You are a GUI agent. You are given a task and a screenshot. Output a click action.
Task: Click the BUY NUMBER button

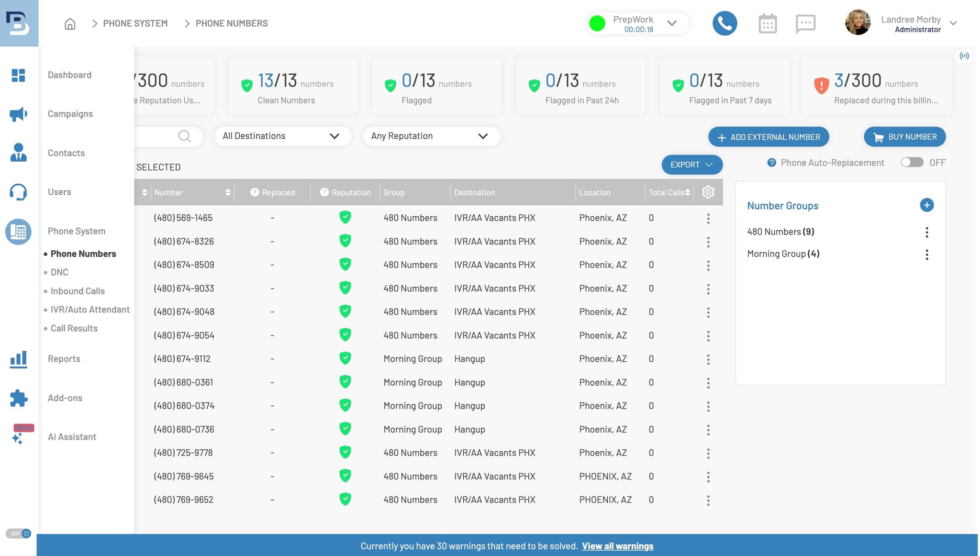click(904, 137)
